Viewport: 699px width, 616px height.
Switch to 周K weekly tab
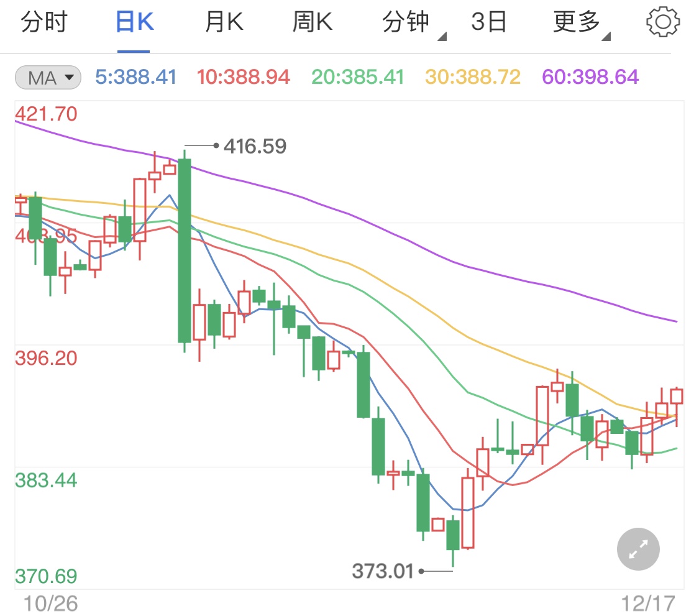tap(312, 21)
